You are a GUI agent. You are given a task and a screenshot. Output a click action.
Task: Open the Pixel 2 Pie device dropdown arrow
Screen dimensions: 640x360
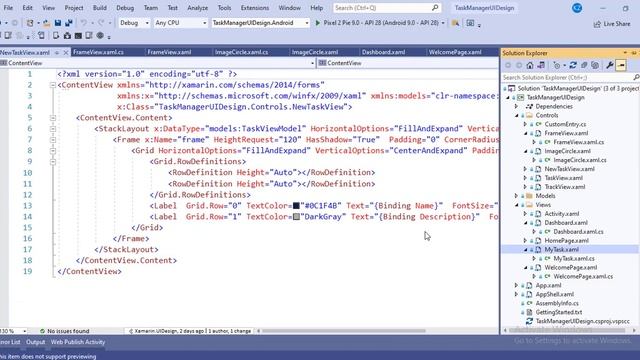443,23
